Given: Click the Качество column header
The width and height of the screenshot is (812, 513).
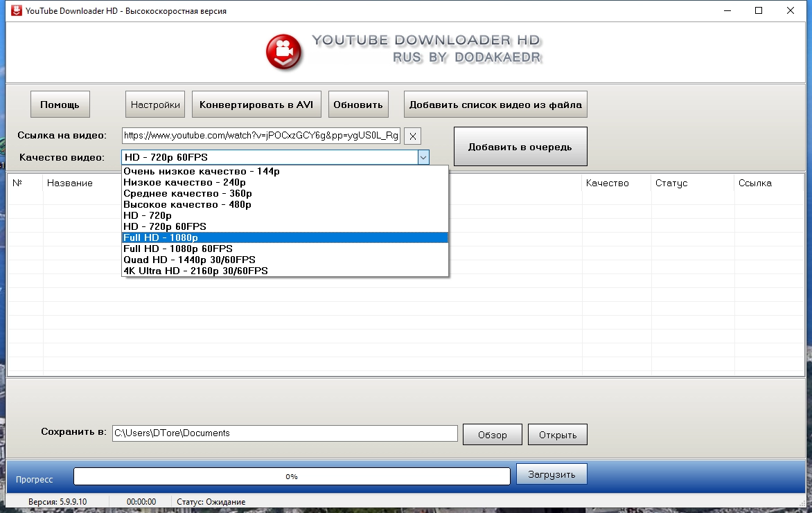Looking at the screenshot, I should point(616,183).
